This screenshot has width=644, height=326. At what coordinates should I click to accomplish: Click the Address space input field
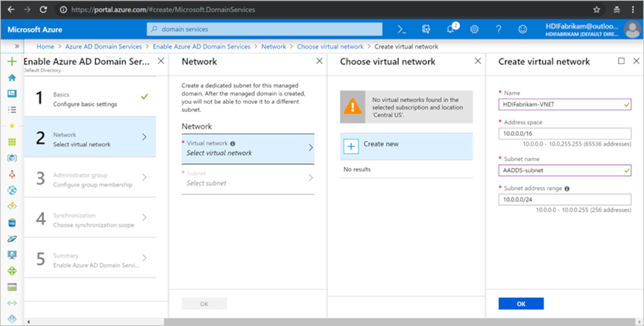[x=564, y=134]
